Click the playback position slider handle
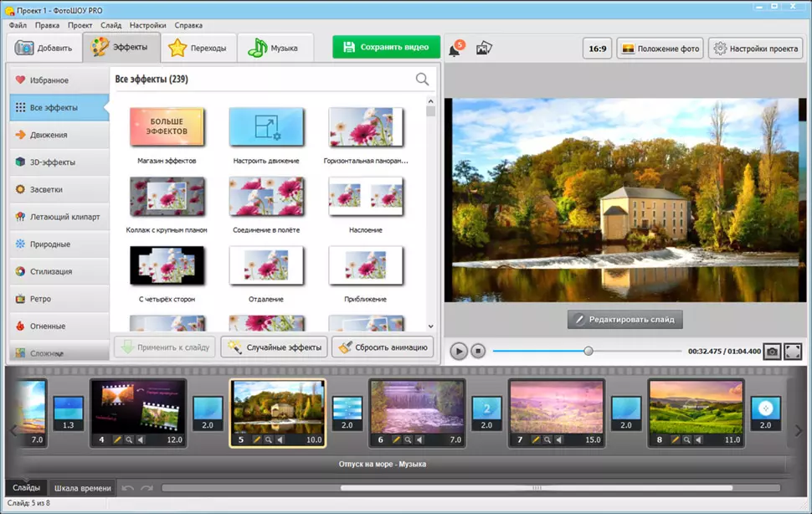The height and width of the screenshot is (514, 812). click(x=588, y=352)
